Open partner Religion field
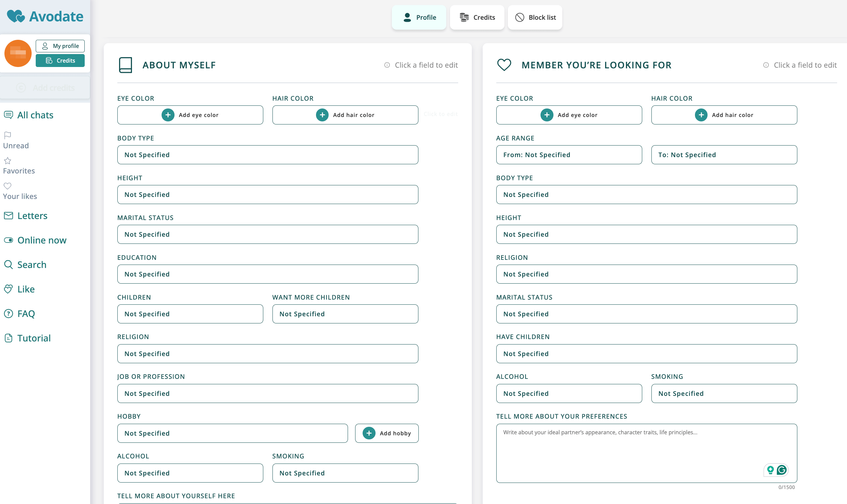This screenshot has width=847, height=504. 647,274
